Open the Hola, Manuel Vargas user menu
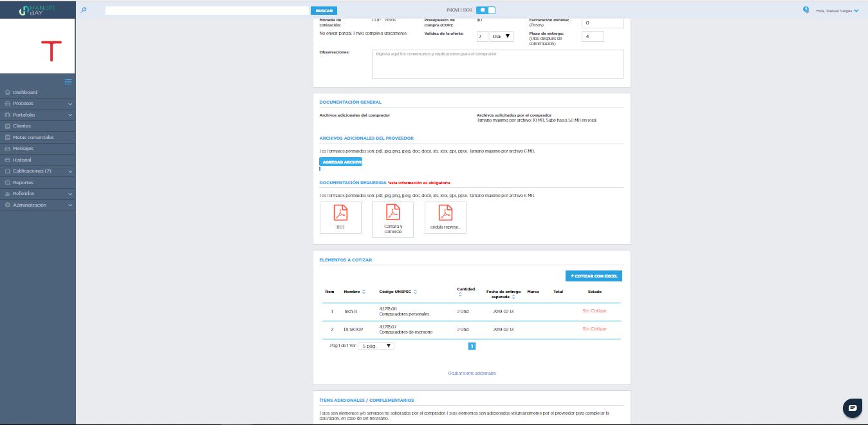The width and height of the screenshot is (868, 425). 837,10
